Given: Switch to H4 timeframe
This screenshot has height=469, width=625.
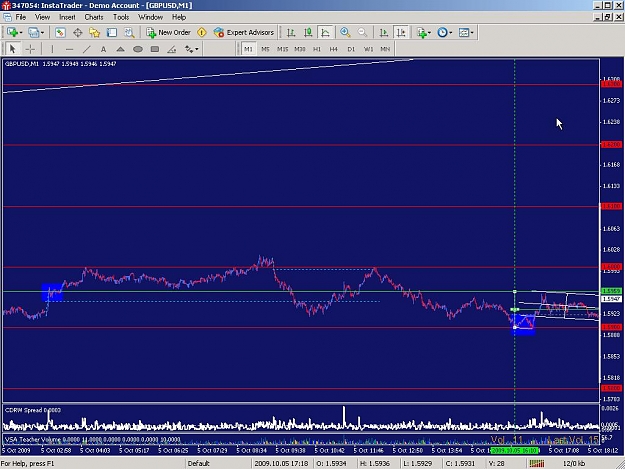Looking at the screenshot, I should pyautogui.click(x=334, y=49).
